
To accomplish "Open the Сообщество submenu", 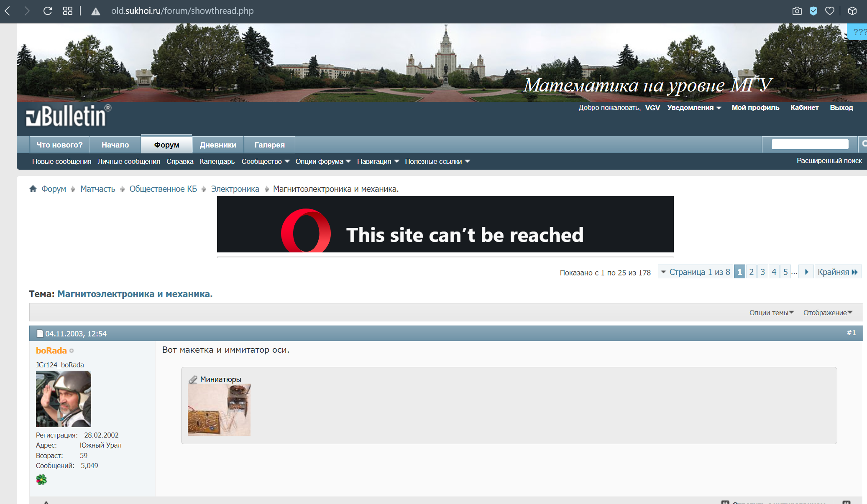I will coord(265,161).
